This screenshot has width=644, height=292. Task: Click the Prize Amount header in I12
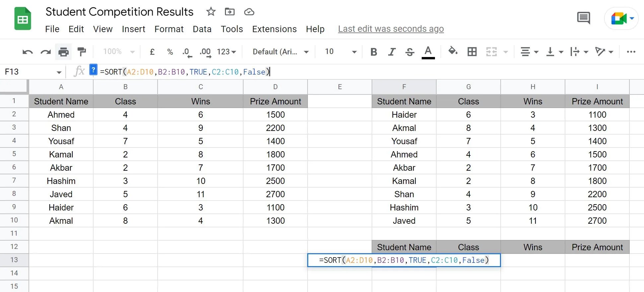597,247
